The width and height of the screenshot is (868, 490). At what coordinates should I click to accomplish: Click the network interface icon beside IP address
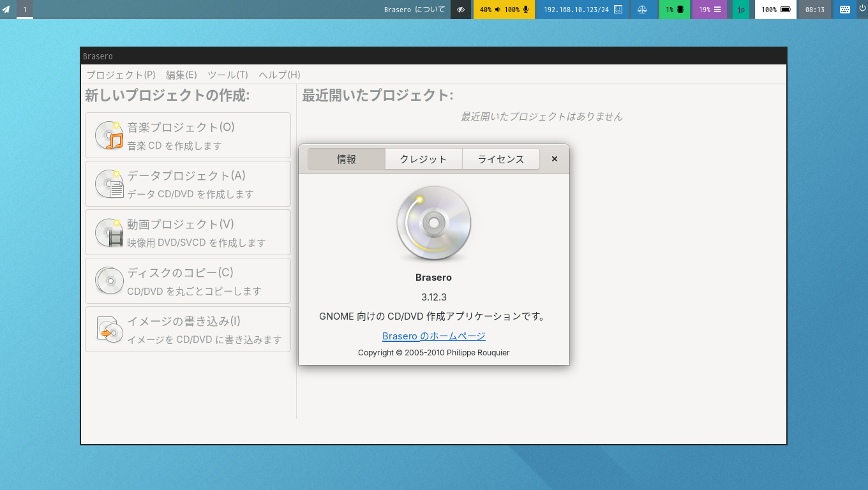[618, 10]
